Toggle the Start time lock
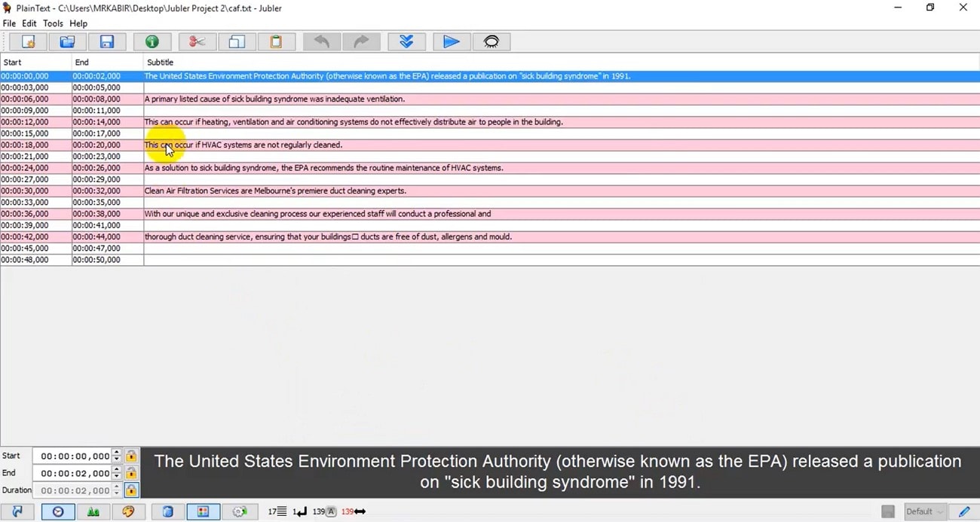The image size is (980, 522). tap(131, 456)
